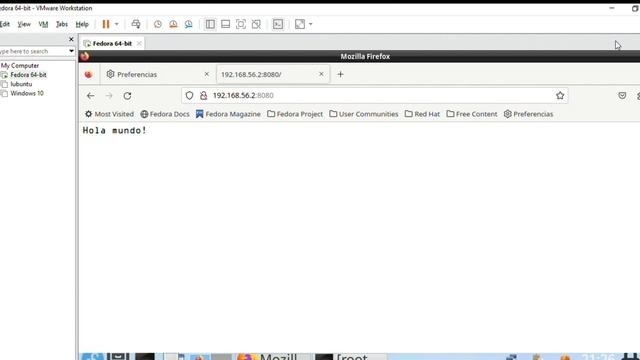The width and height of the screenshot is (640, 360).
Task: Open the library search dropdown arrow
Action: tap(71, 51)
